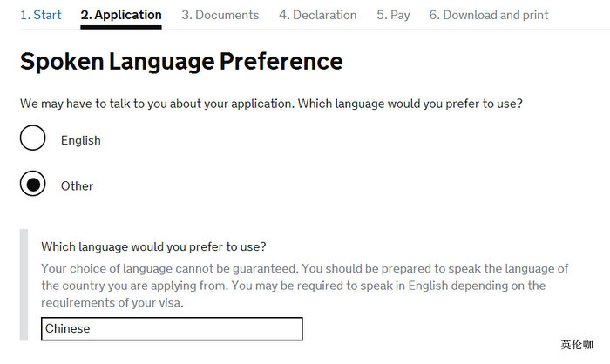The image size is (610, 364).
Task: Click the selected Other radio button
Action: (33, 185)
